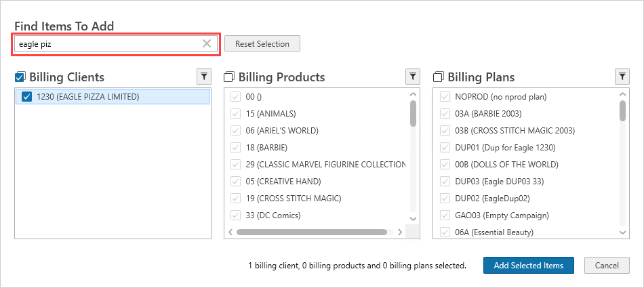Click the Billing Products scroll right arrow
This screenshot has width=644, height=288.
[x=400, y=232]
